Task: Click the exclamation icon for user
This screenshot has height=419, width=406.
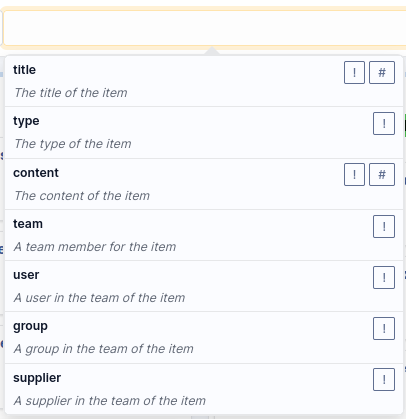Action: [384, 277]
